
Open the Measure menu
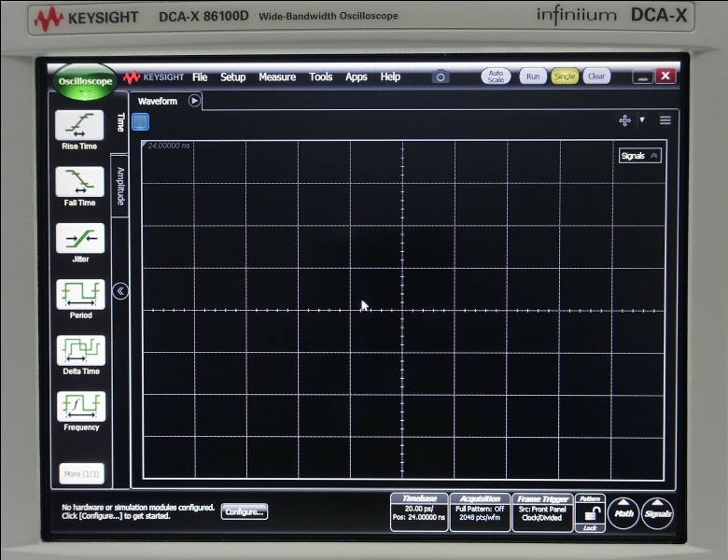pyautogui.click(x=277, y=77)
